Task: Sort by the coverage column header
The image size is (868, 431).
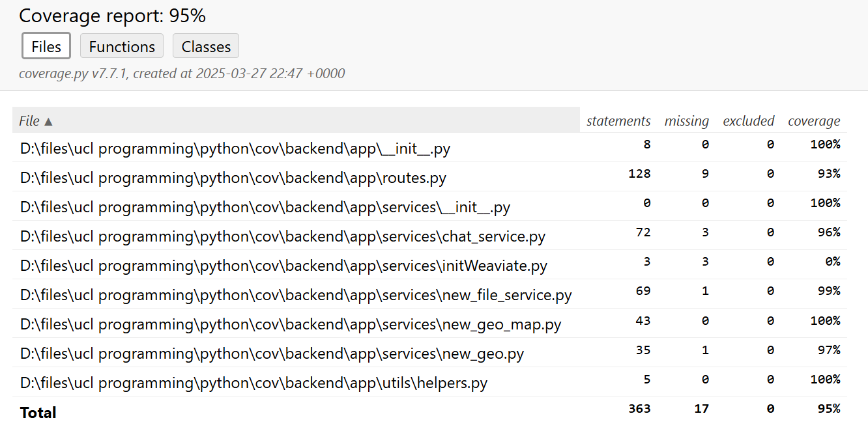Action: pos(813,120)
